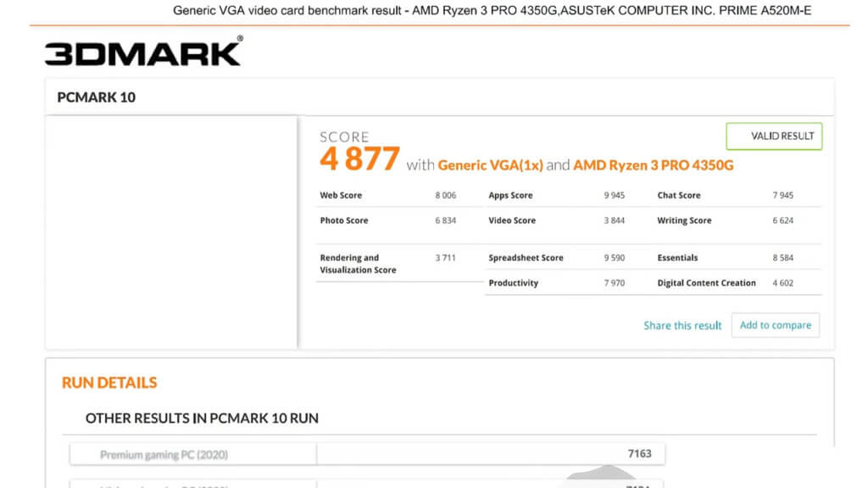Screen dimensions: 868x488
Task: Select the Digital Content Creation value 4 602
Action: pyautogui.click(x=782, y=283)
